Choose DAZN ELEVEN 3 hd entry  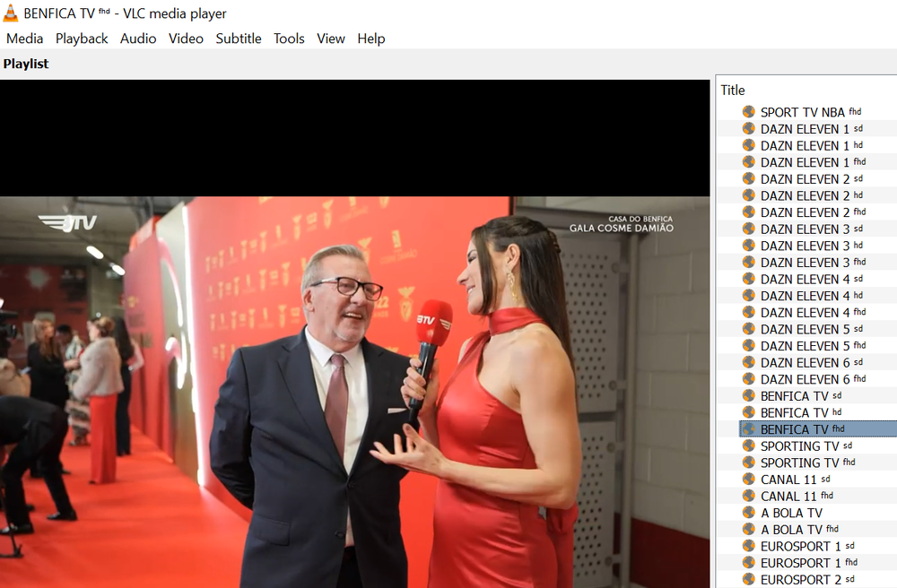tap(811, 246)
